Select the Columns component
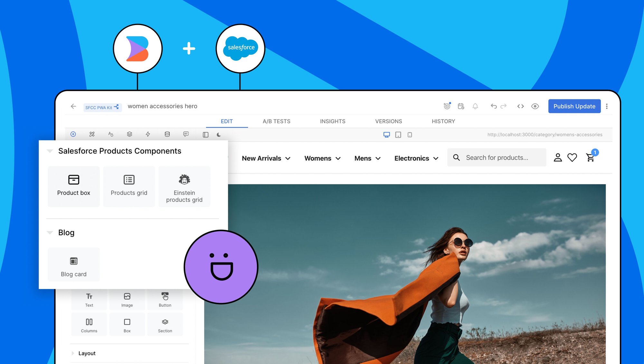Image resolution: width=644 pixels, height=364 pixels. [x=89, y=324]
